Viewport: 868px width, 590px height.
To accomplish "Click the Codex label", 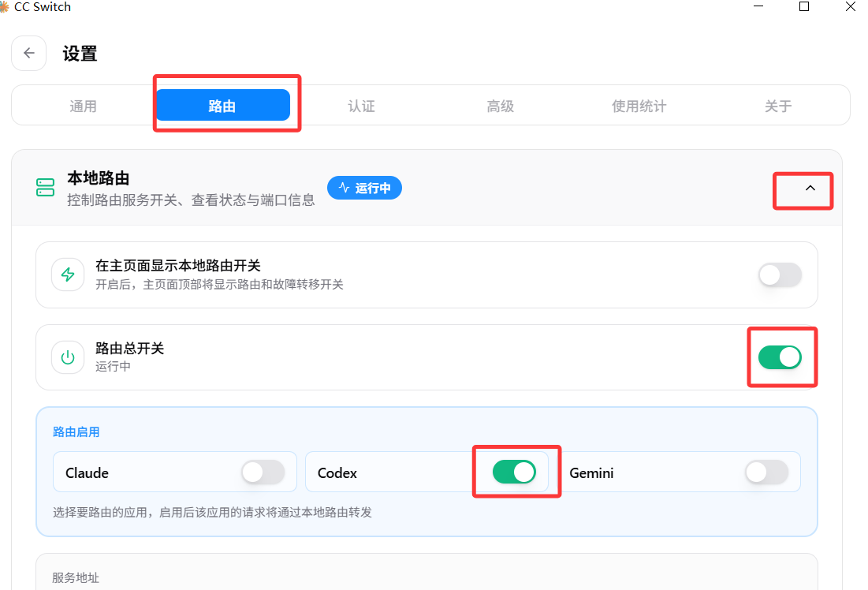I will [337, 473].
